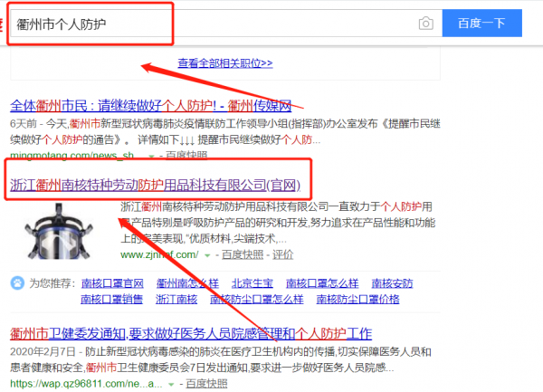Open 浙江衢州南核特种劳动防护用品科技有限公司 result title
The width and height of the screenshot is (543, 392).
(x=154, y=186)
